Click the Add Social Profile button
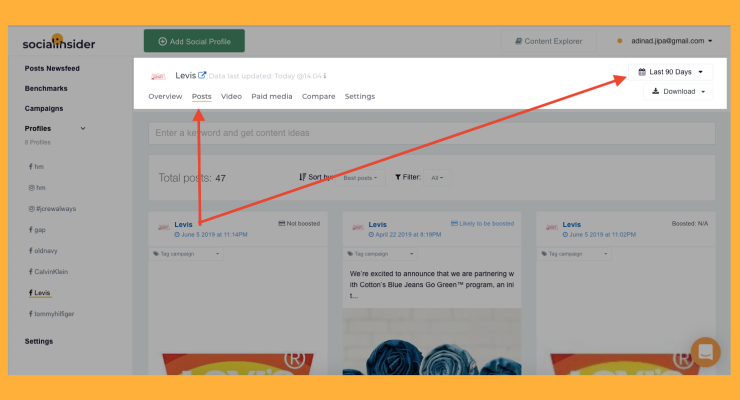740x400 pixels. [x=194, y=41]
